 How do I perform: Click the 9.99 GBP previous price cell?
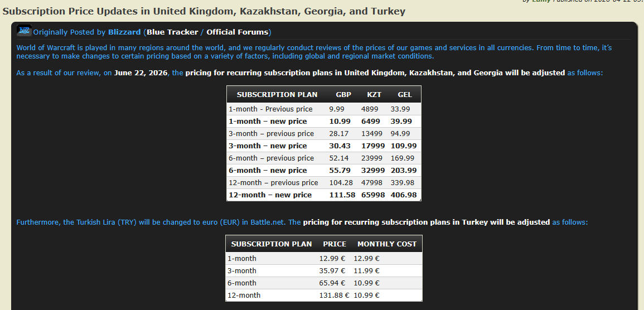click(337, 109)
